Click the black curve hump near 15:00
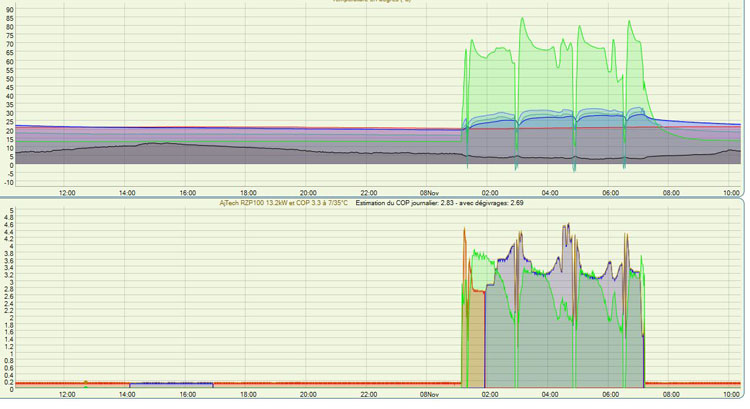750x409 pixels. pos(150,143)
